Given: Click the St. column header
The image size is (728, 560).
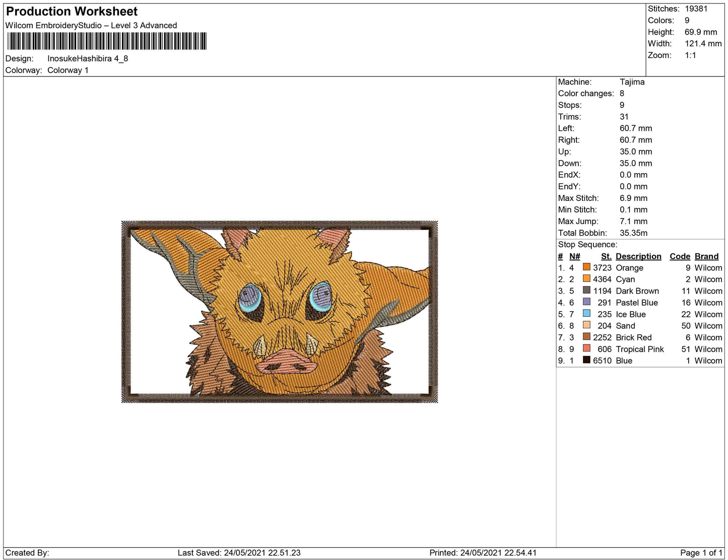Looking at the screenshot, I should point(606,256).
